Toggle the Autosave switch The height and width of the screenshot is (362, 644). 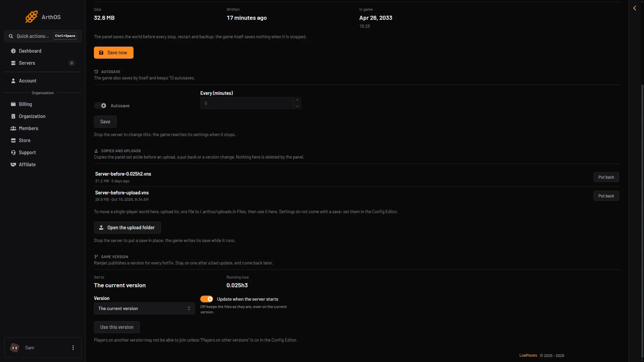(100, 106)
